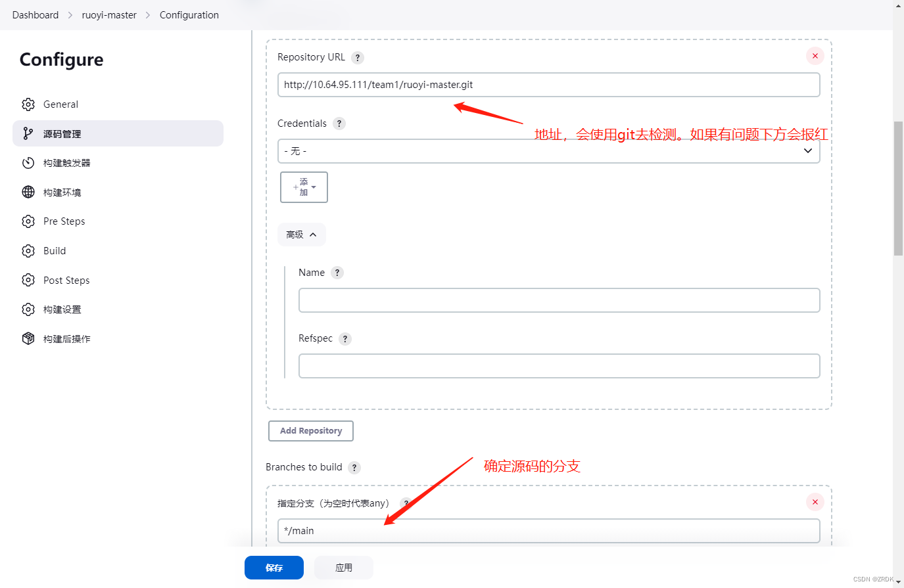Remove the branch specifier with red X
The image size is (904, 588).
coord(815,502)
